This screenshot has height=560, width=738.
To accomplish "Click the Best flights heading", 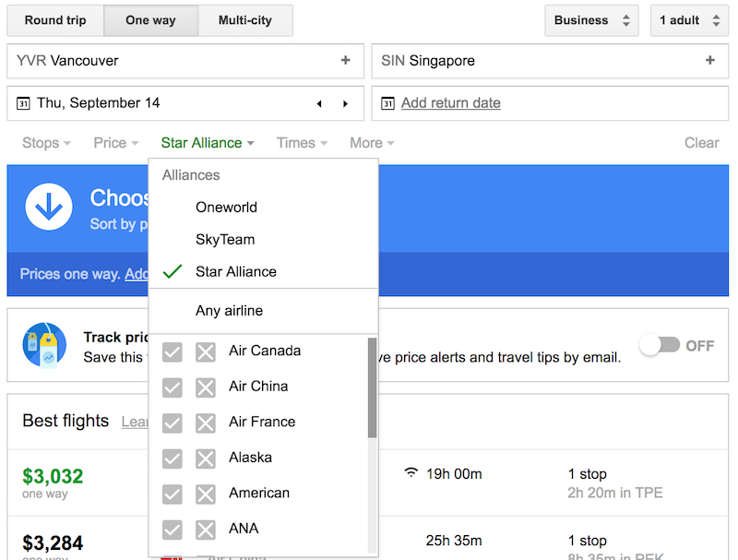I will coord(65,421).
